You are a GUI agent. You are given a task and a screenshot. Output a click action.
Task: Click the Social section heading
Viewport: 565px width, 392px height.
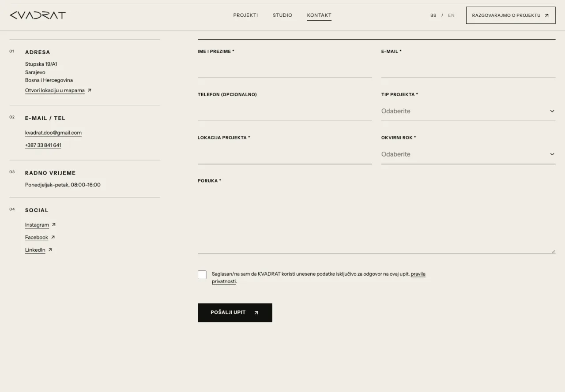click(37, 210)
